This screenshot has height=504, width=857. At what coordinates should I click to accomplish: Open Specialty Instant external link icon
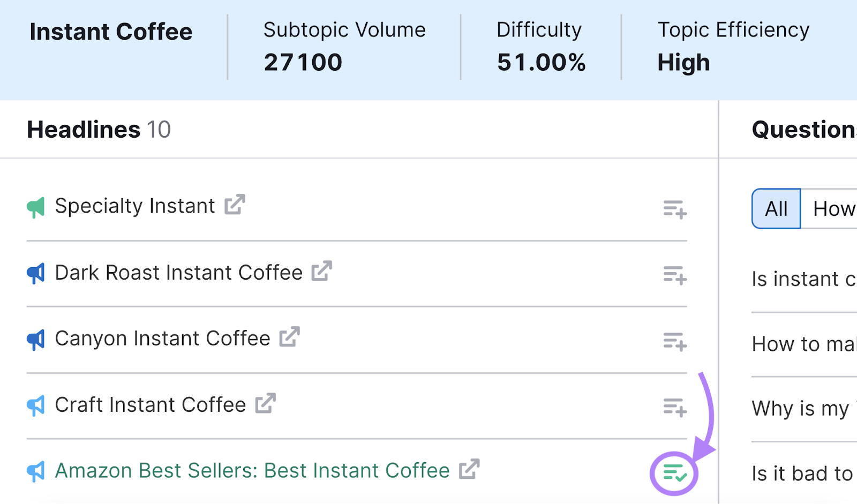235,205
